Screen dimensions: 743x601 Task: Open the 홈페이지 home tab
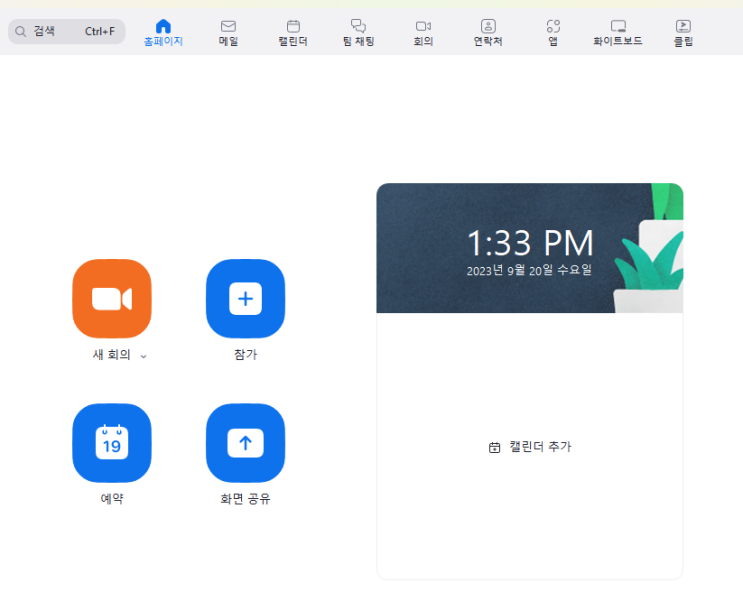(x=163, y=33)
